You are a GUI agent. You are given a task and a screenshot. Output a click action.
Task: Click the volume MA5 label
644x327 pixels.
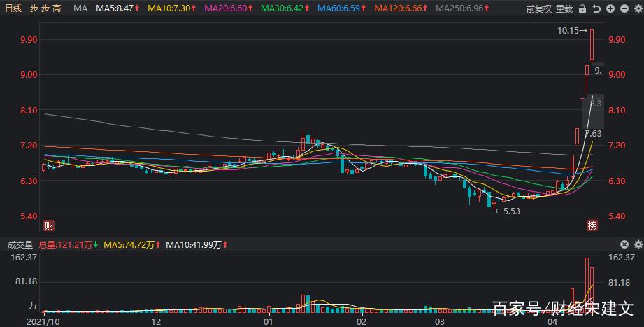click(x=130, y=245)
